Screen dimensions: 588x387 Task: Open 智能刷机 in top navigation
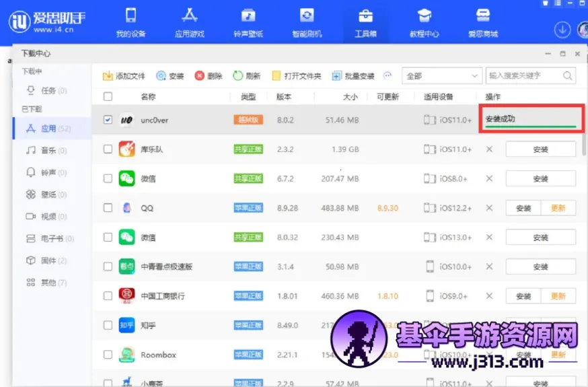click(x=307, y=22)
